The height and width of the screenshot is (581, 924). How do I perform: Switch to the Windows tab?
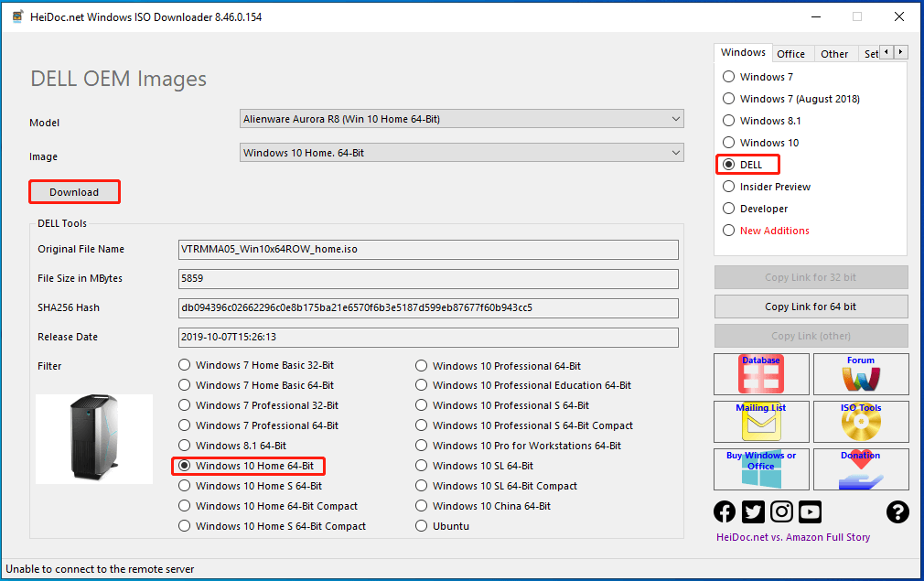pos(743,52)
